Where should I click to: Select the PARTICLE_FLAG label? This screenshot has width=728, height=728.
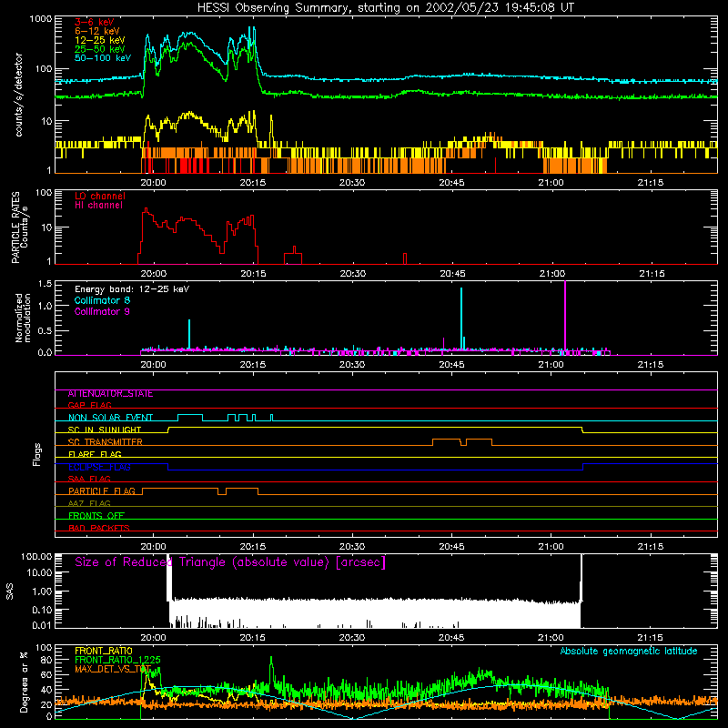102,490
